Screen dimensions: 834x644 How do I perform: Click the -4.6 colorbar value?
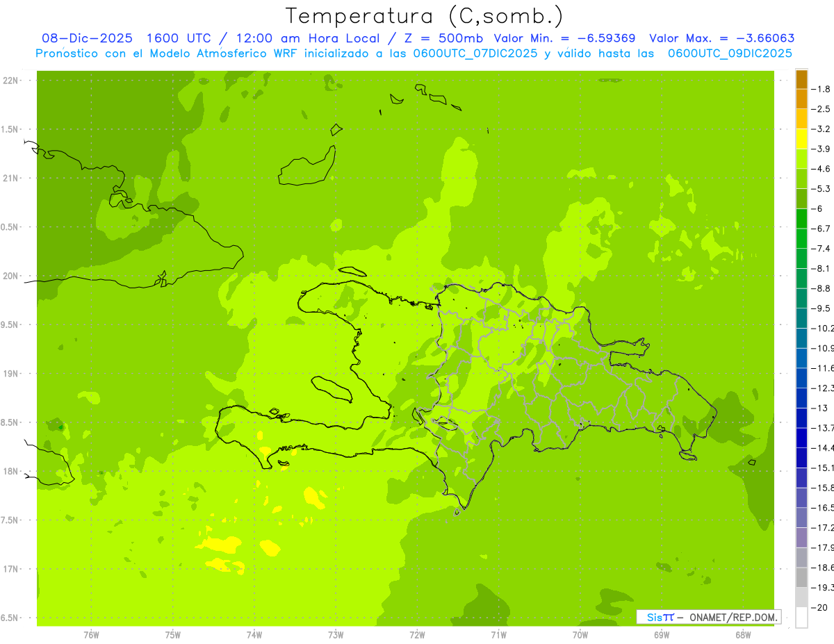pos(821,169)
